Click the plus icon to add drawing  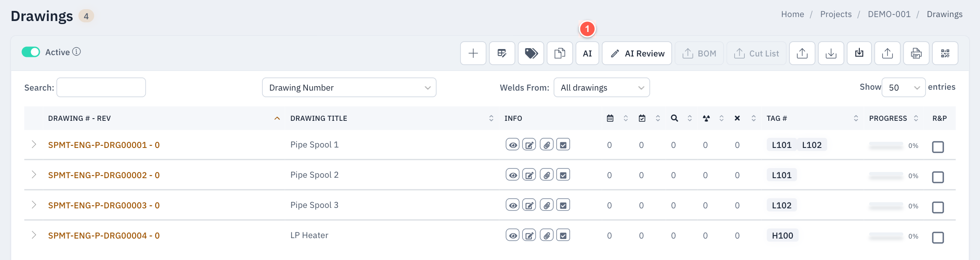(473, 53)
